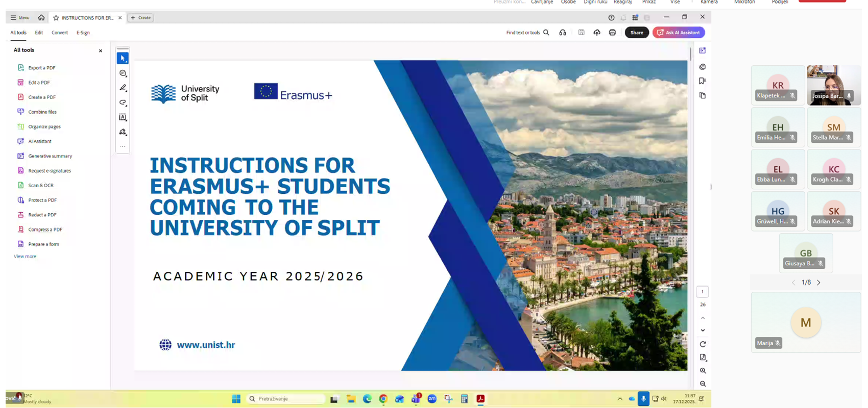Click the Share button
Screen dimensions: 868x408
point(637,33)
